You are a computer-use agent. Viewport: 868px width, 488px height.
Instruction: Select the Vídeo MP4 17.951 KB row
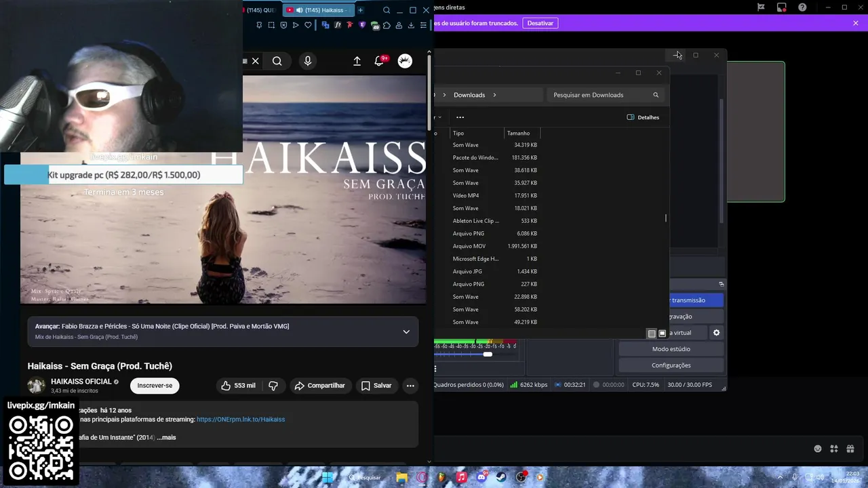[x=494, y=196]
